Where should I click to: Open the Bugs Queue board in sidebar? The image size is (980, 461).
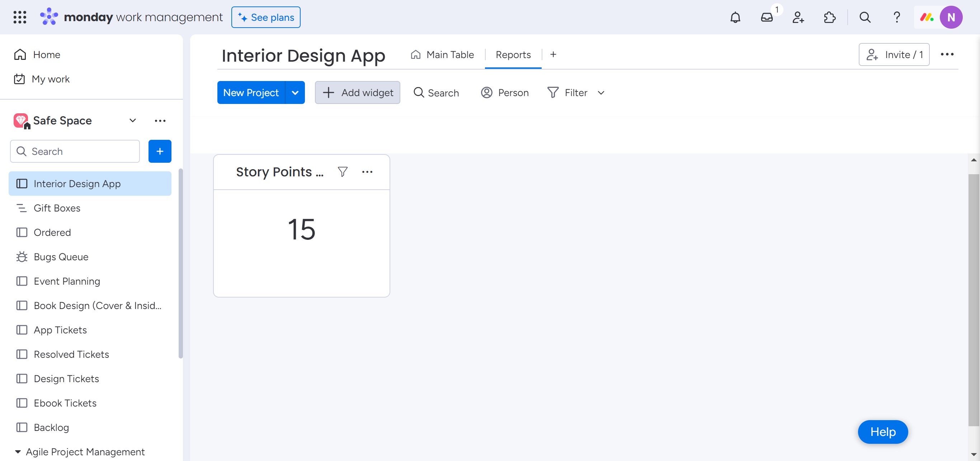[61, 257]
